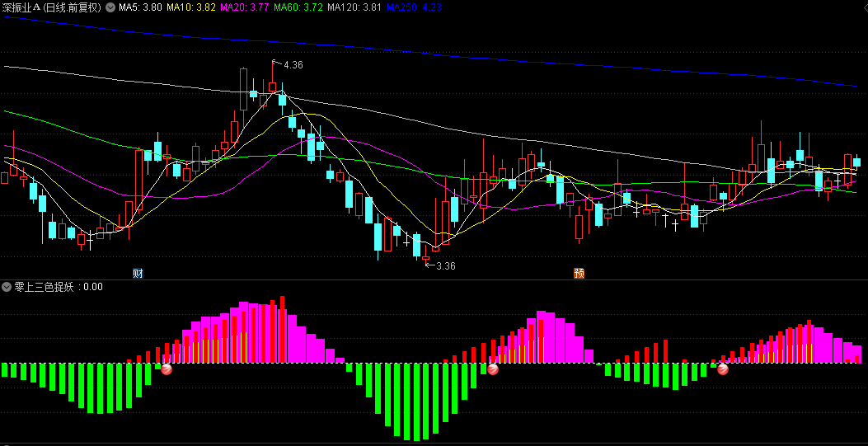
Task: Click the MA120: 3.81 label
Action: 354,7
